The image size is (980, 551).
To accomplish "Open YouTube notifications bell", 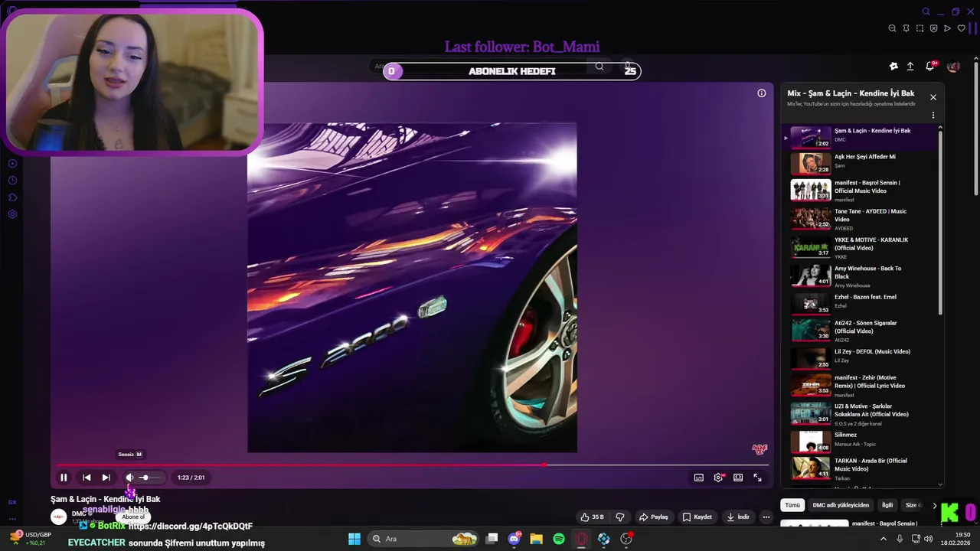I will (930, 67).
